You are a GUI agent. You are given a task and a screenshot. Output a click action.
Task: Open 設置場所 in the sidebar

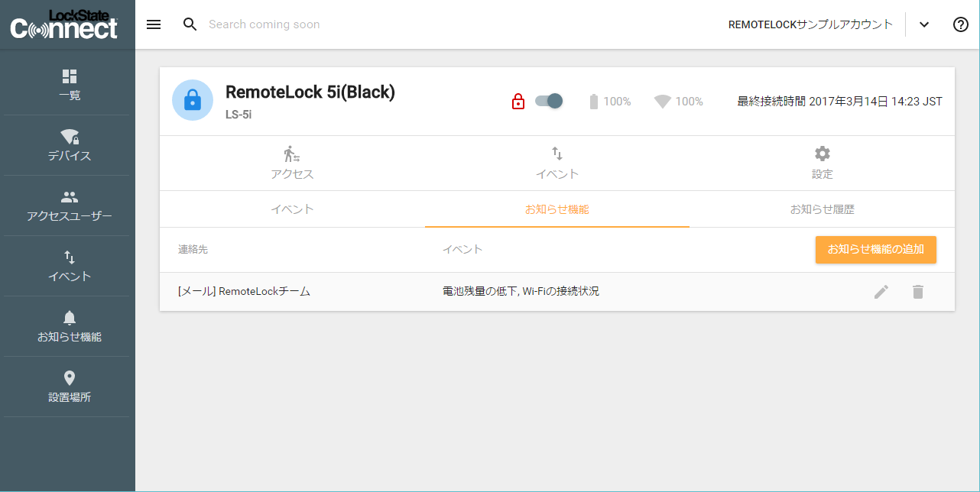point(70,387)
